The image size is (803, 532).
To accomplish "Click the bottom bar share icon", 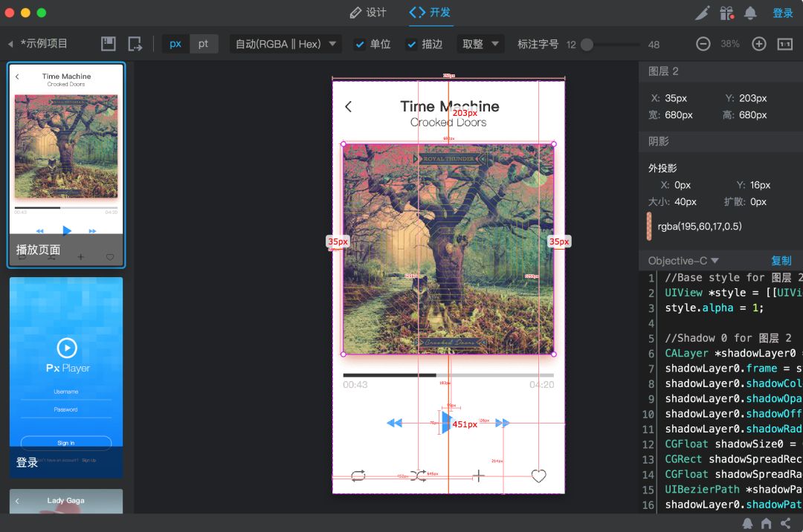I will (786, 523).
